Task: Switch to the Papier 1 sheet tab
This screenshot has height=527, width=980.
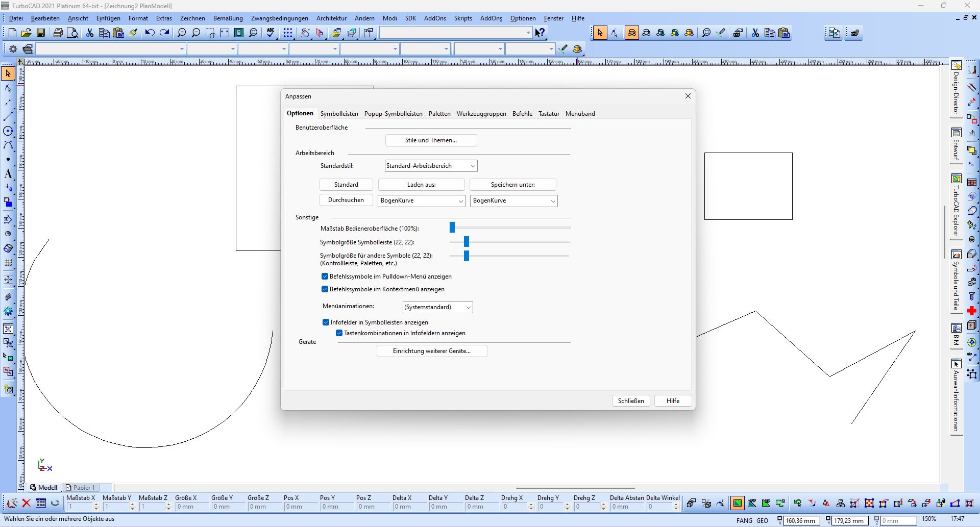Action: [82, 488]
